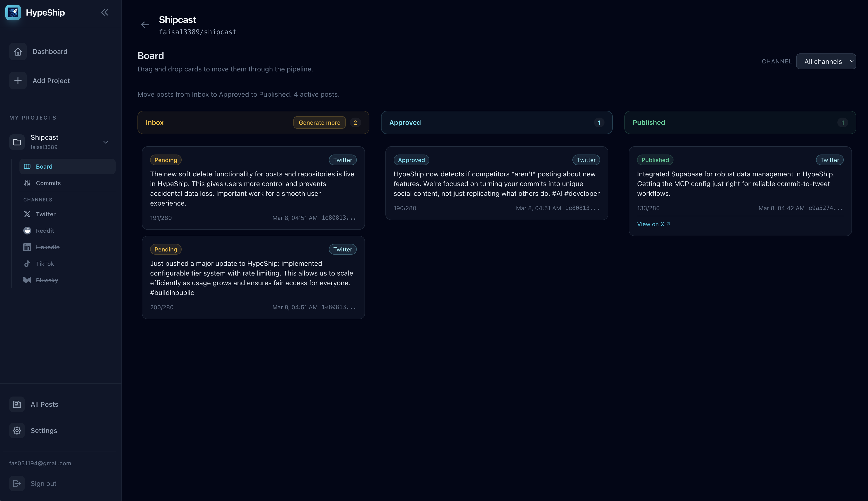The width and height of the screenshot is (868, 501).
Task: Collapse the sidebar with double-chevron arrows
Action: [105, 12]
